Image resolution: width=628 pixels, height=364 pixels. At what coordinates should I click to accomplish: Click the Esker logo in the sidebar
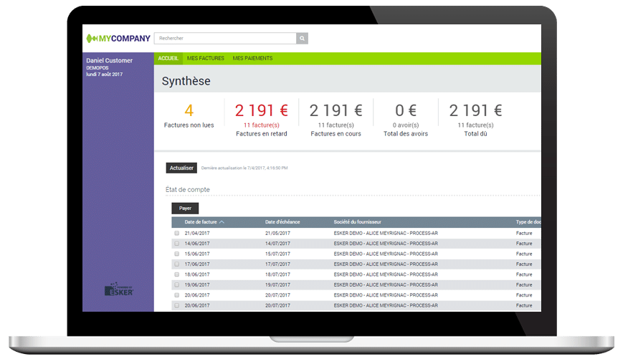click(x=118, y=290)
